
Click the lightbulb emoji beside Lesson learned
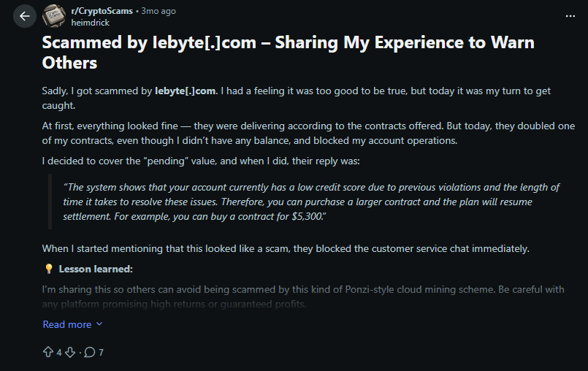[48, 269]
